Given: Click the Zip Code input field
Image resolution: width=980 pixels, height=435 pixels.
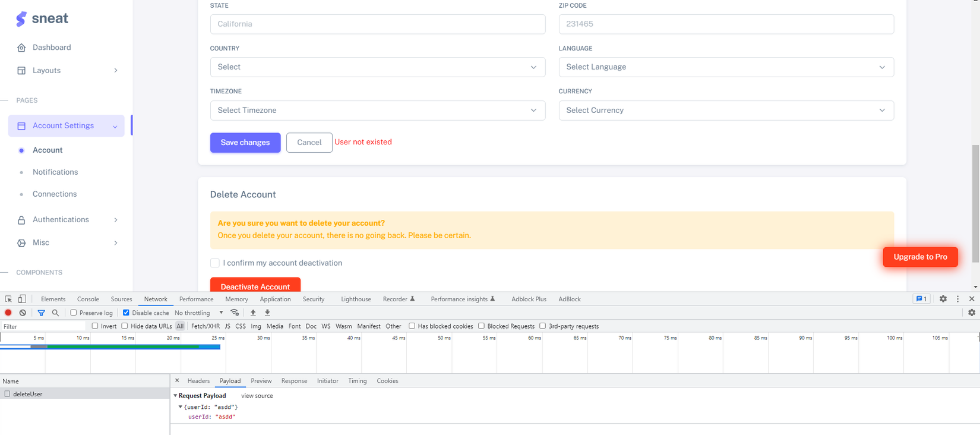Looking at the screenshot, I should click(726, 24).
